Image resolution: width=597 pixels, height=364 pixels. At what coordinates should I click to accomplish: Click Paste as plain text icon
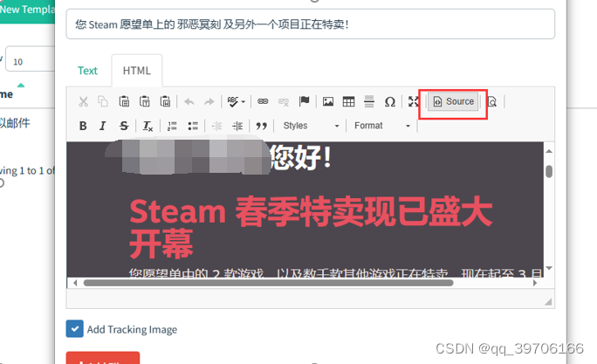coord(145,101)
